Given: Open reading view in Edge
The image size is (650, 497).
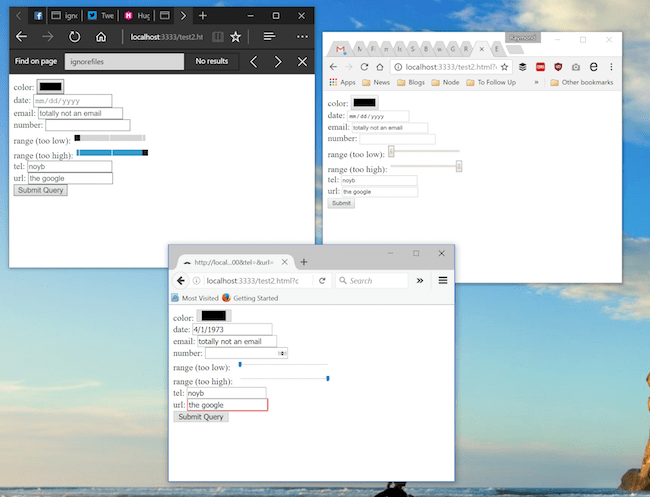Looking at the screenshot, I should click(218, 37).
